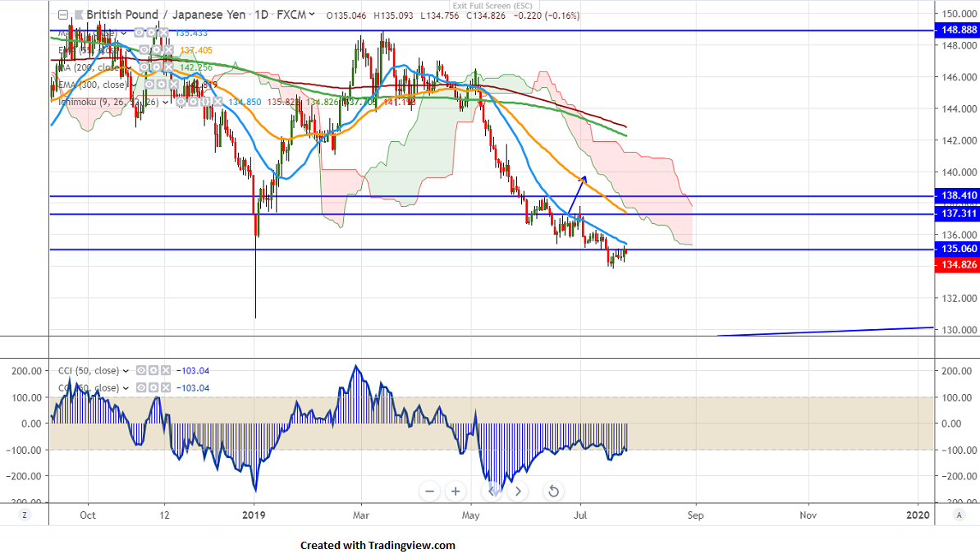
Task: Click the timezone Z button on time axis
Action: coord(25,515)
